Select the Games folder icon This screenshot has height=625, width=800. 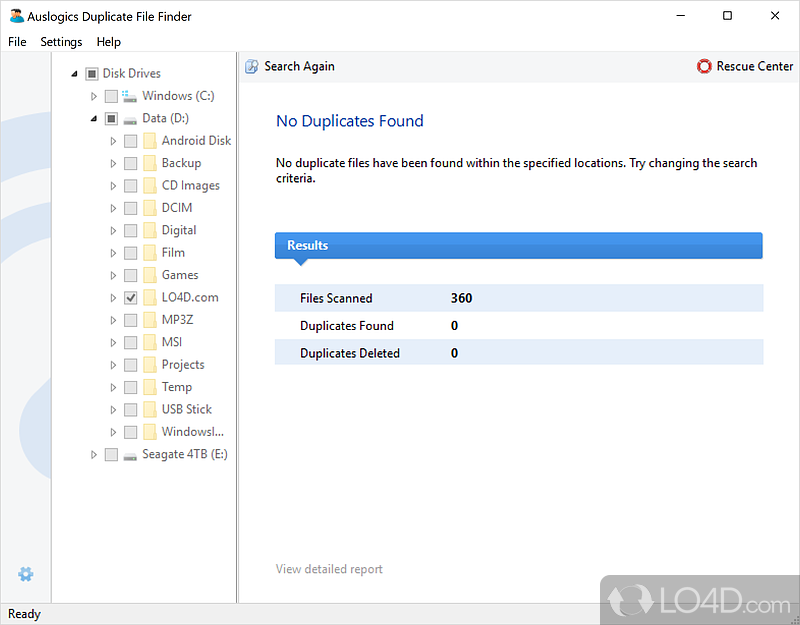click(149, 275)
